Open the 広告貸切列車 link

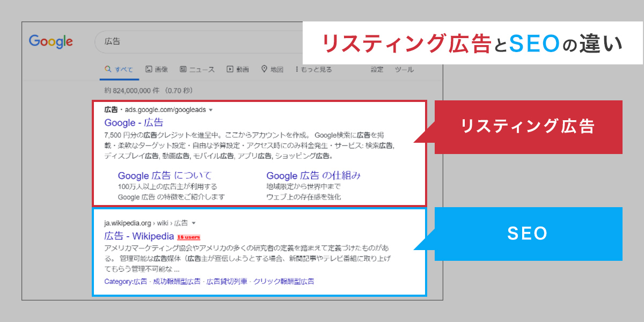click(x=227, y=281)
